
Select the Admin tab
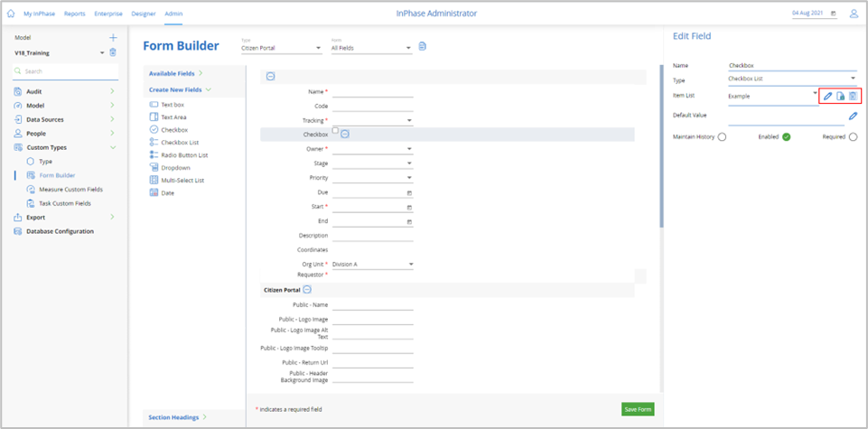coord(173,14)
